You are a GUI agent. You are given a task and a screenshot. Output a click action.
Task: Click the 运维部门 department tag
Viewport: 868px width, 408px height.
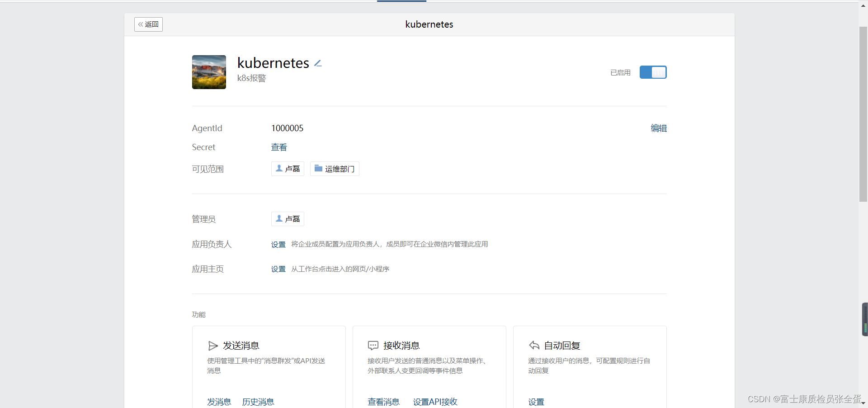[335, 169]
